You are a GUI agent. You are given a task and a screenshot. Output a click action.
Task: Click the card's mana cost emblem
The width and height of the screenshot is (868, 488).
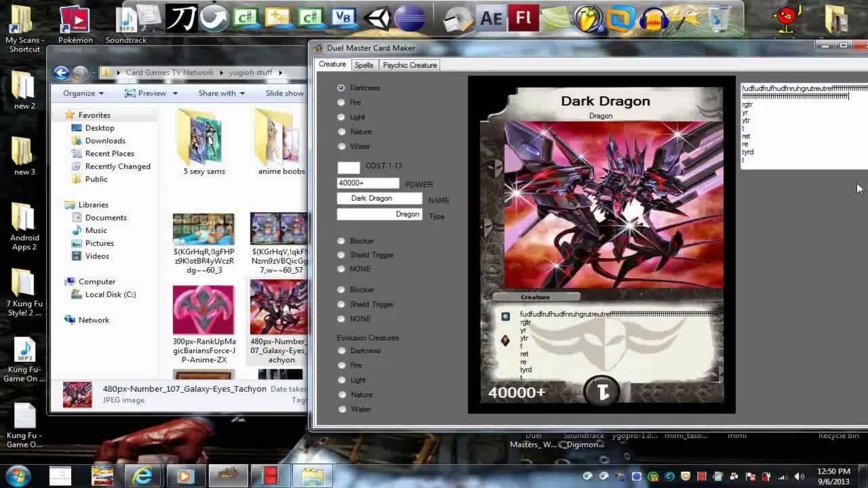pos(601,391)
